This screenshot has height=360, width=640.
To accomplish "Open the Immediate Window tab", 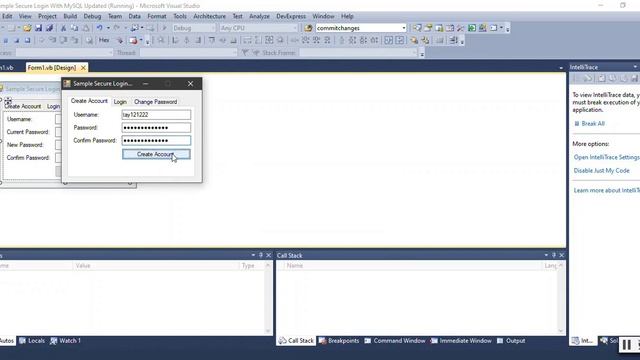I will click(461, 340).
